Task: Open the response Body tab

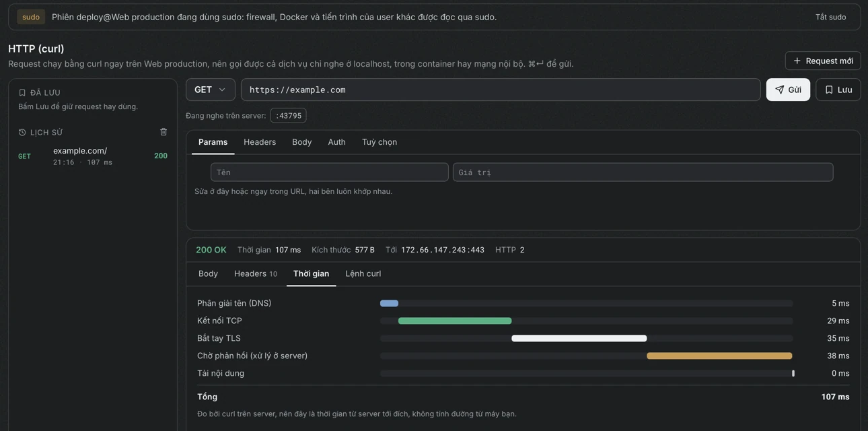Action: (208, 273)
